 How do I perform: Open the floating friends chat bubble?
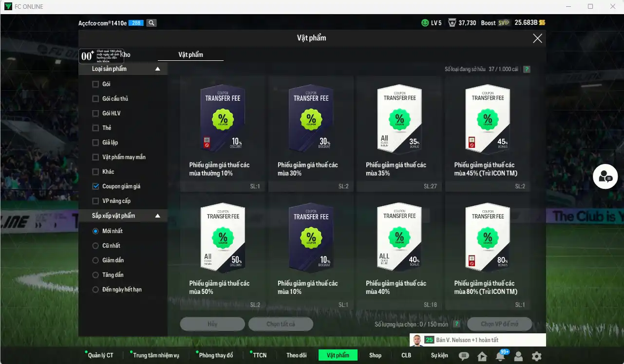coord(605,177)
